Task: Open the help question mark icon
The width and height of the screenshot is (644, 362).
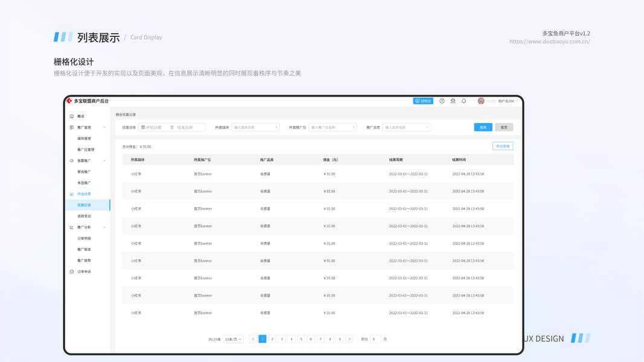Action: click(x=442, y=101)
